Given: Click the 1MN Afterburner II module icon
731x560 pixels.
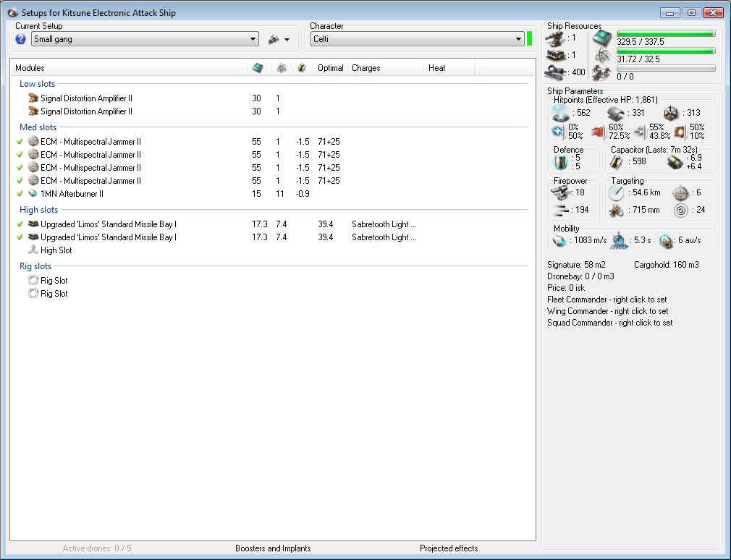Looking at the screenshot, I should click(x=33, y=193).
